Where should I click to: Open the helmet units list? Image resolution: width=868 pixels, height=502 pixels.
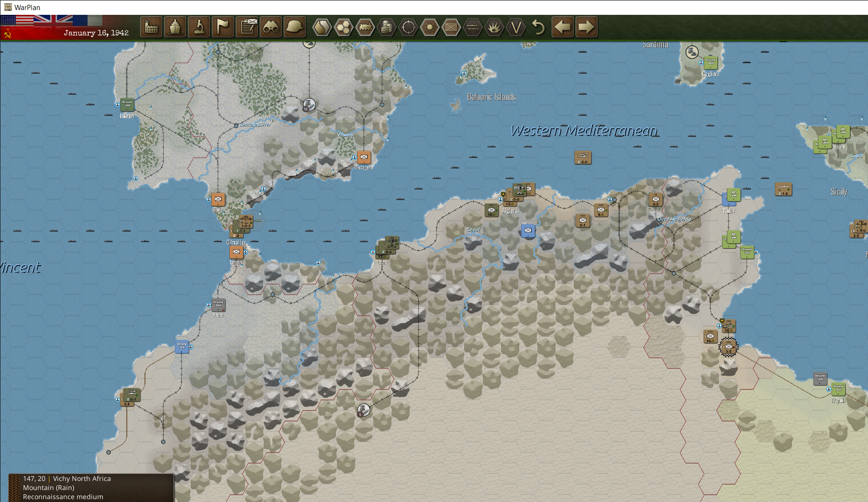(295, 27)
